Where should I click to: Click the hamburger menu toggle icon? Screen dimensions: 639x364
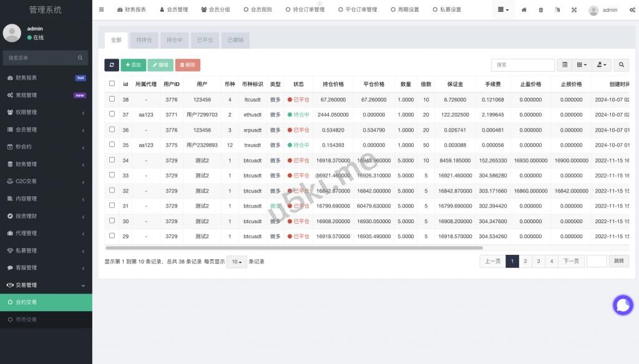click(x=102, y=10)
